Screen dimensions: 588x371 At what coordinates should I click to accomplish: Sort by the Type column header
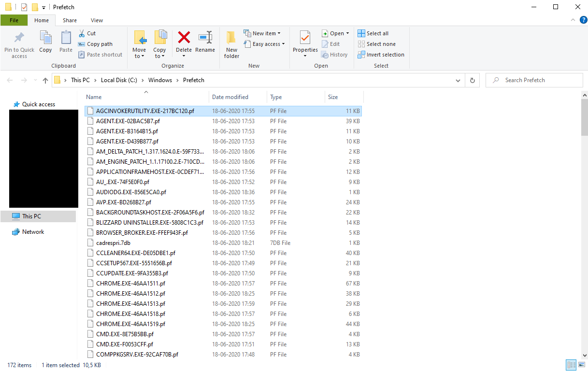[x=296, y=97]
